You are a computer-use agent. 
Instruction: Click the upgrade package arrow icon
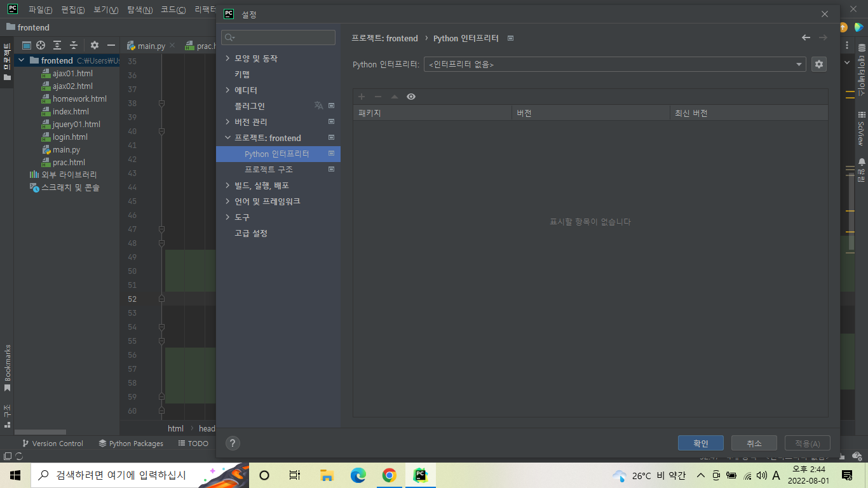click(x=395, y=97)
